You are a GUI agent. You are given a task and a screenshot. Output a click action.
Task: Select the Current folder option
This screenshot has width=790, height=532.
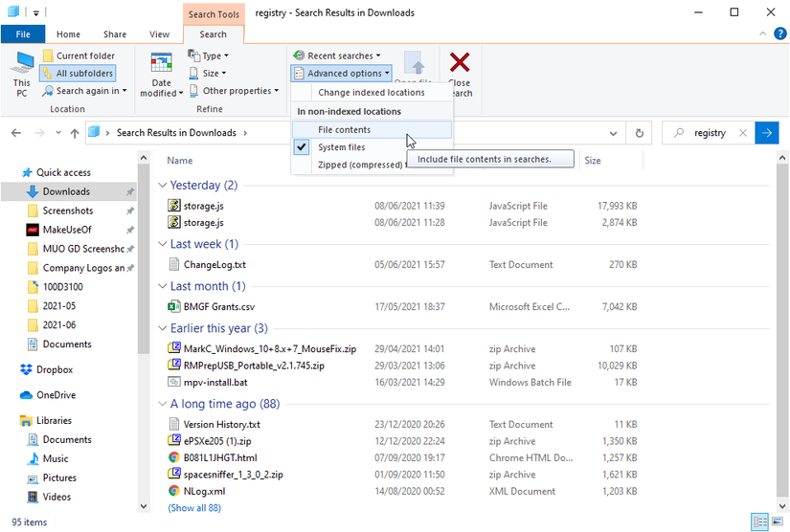point(79,55)
